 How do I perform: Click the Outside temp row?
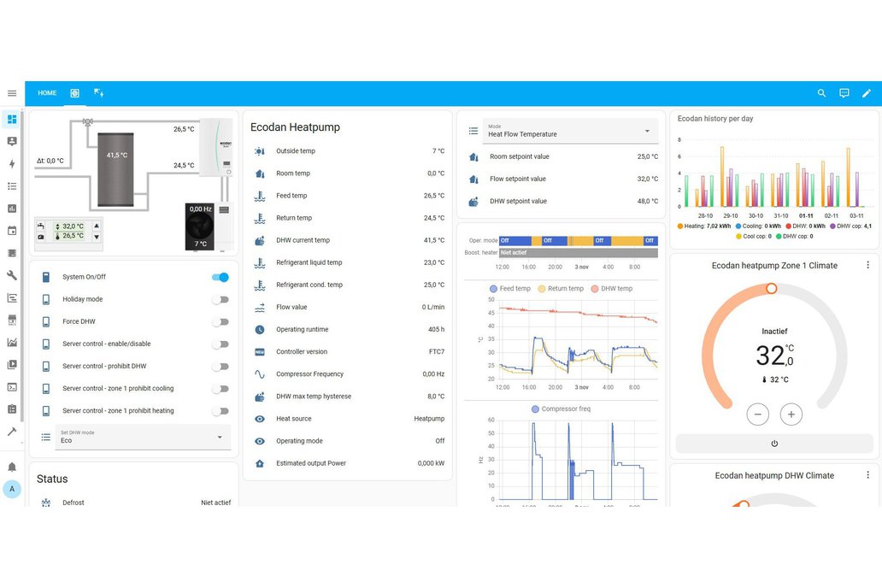pyautogui.click(x=347, y=151)
